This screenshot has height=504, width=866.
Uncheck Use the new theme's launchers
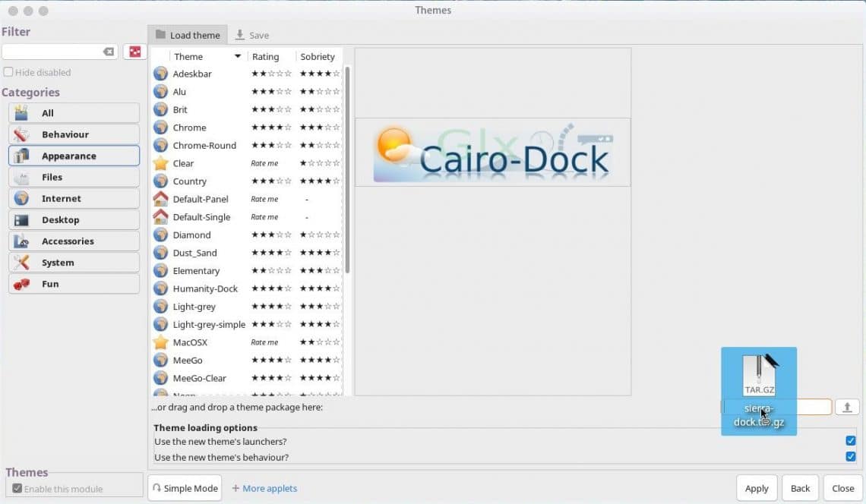850,441
